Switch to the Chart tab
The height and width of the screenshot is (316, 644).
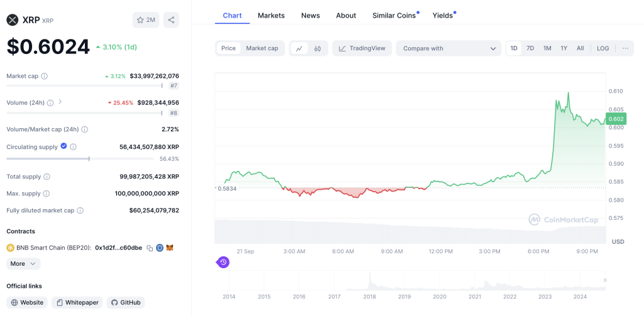pyautogui.click(x=232, y=16)
